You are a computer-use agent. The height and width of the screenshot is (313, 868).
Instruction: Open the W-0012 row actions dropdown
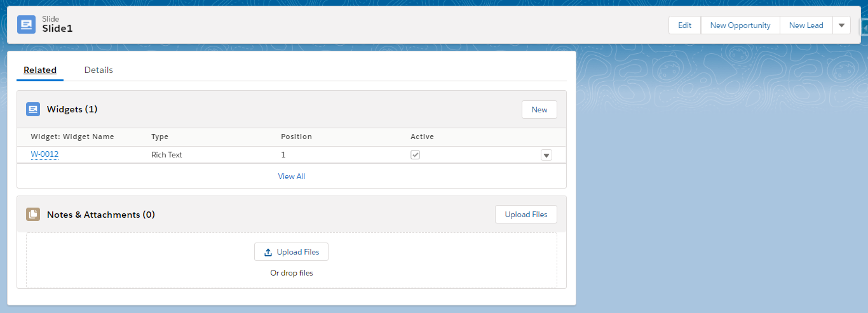click(546, 155)
